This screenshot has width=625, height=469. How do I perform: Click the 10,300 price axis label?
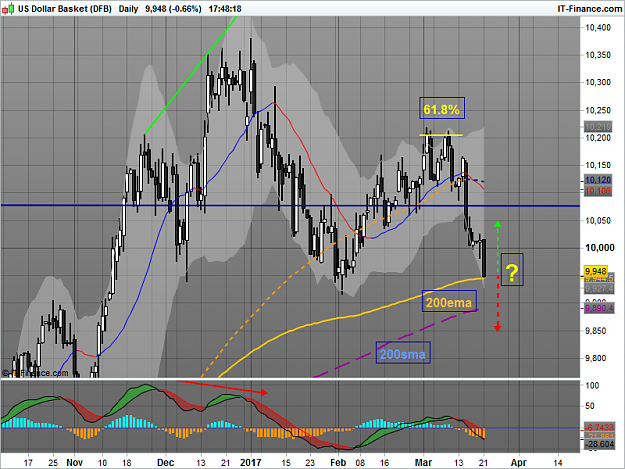pyautogui.click(x=598, y=82)
